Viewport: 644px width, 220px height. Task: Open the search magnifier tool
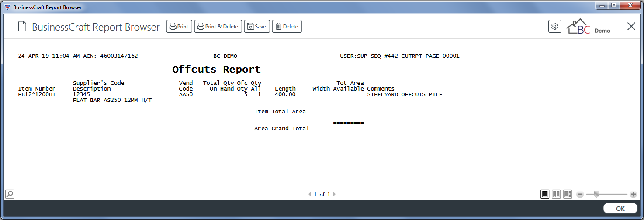[10, 194]
